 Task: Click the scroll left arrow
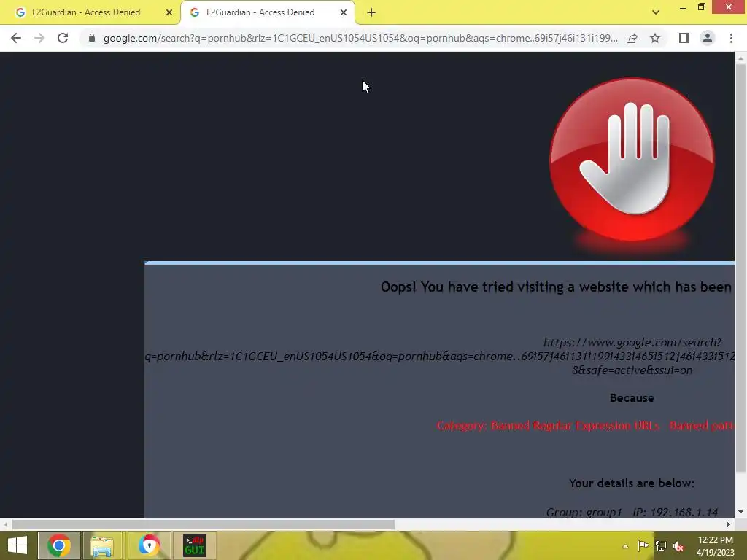tap(5, 525)
